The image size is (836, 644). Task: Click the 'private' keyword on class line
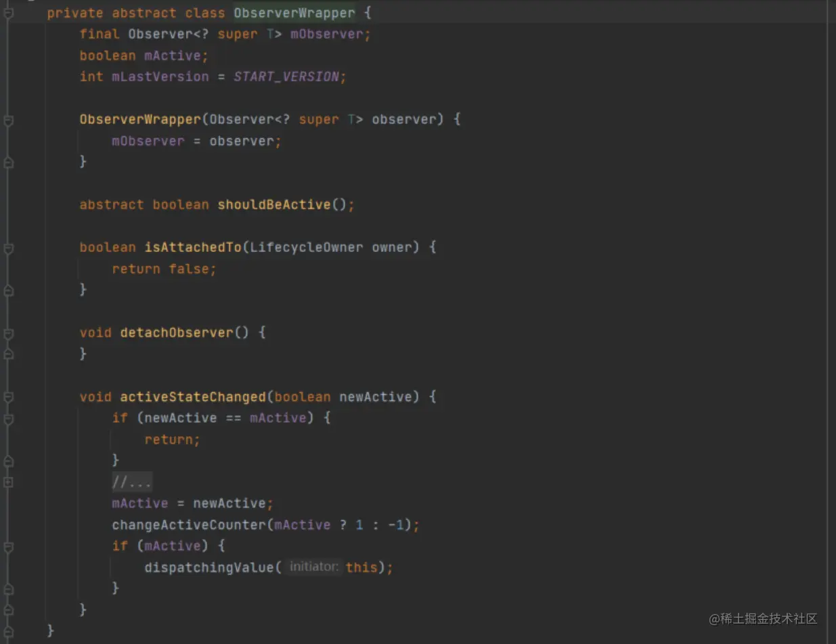point(75,13)
